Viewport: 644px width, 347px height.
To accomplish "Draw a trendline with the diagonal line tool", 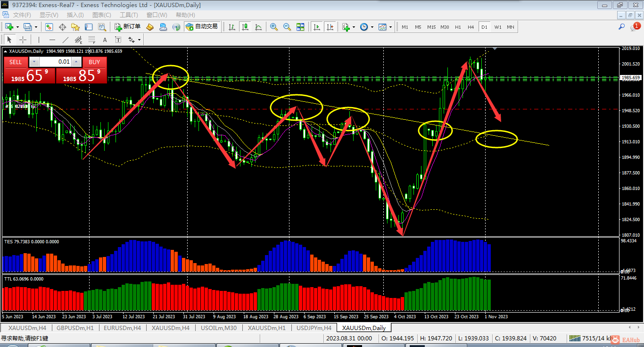I will coord(65,40).
